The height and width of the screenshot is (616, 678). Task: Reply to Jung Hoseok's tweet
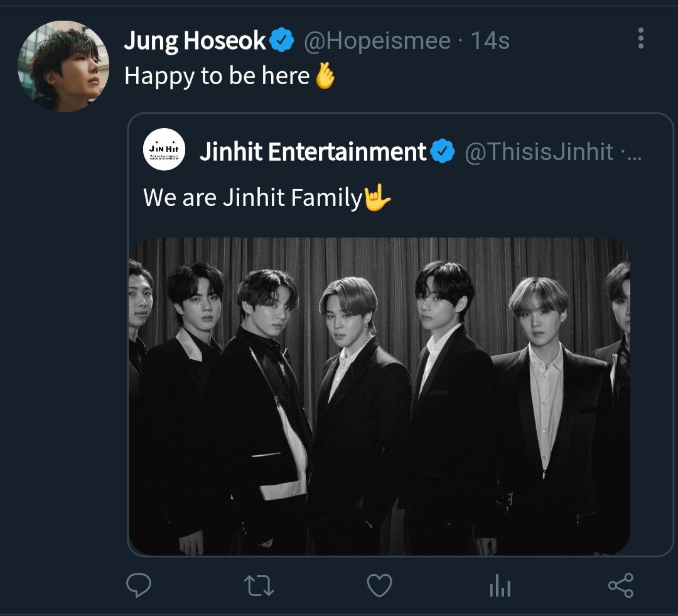(139, 586)
